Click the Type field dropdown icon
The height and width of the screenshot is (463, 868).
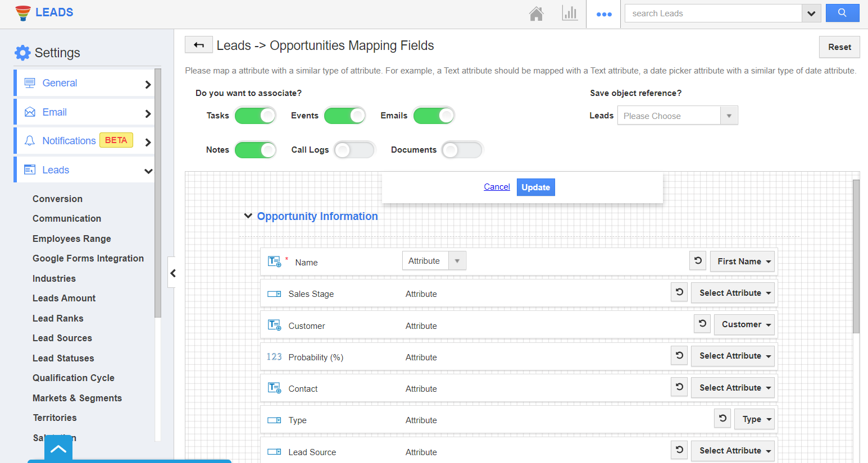274,420
